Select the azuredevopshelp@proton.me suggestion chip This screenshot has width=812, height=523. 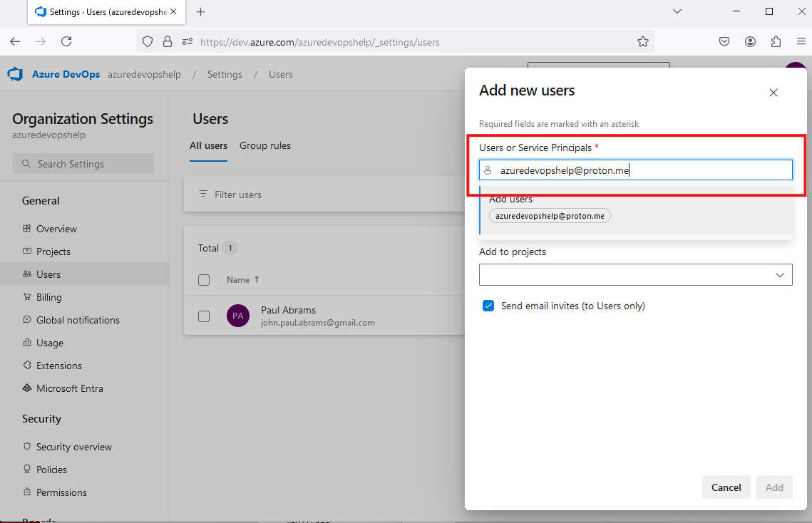pos(550,216)
